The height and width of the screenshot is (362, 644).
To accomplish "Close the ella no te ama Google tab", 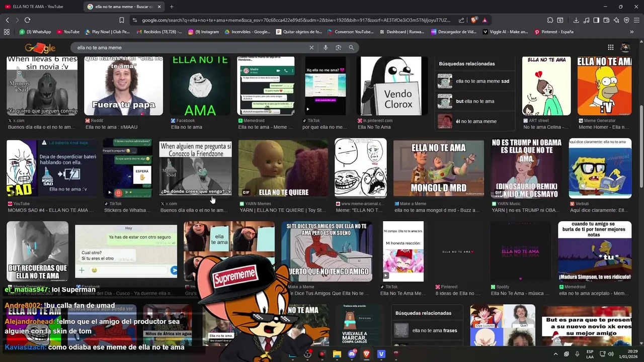I will click(x=159, y=7).
